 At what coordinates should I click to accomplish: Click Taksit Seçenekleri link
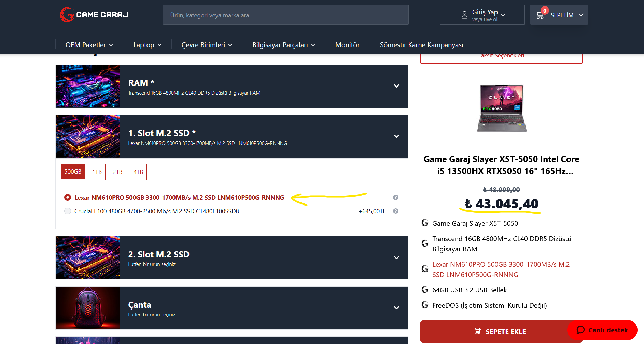(x=501, y=56)
